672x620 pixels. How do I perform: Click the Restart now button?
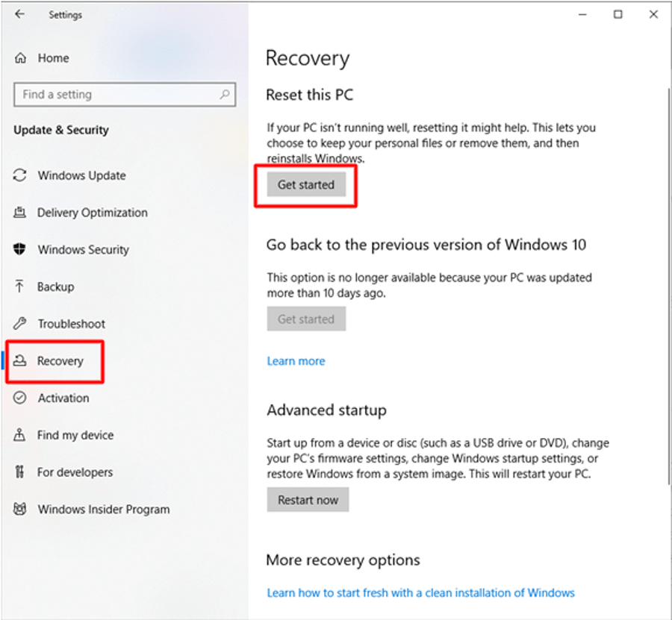308,500
